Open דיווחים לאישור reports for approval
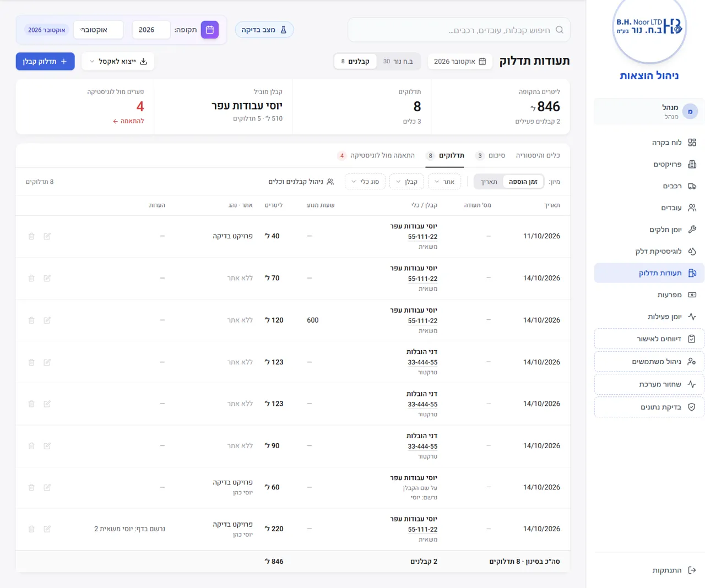The height and width of the screenshot is (588, 705). click(x=649, y=339)
